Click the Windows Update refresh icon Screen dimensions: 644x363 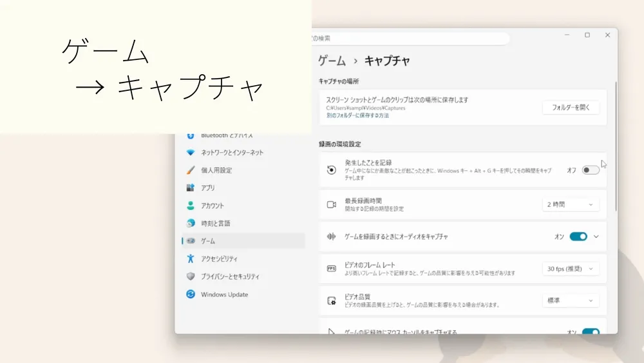[190, 295]
